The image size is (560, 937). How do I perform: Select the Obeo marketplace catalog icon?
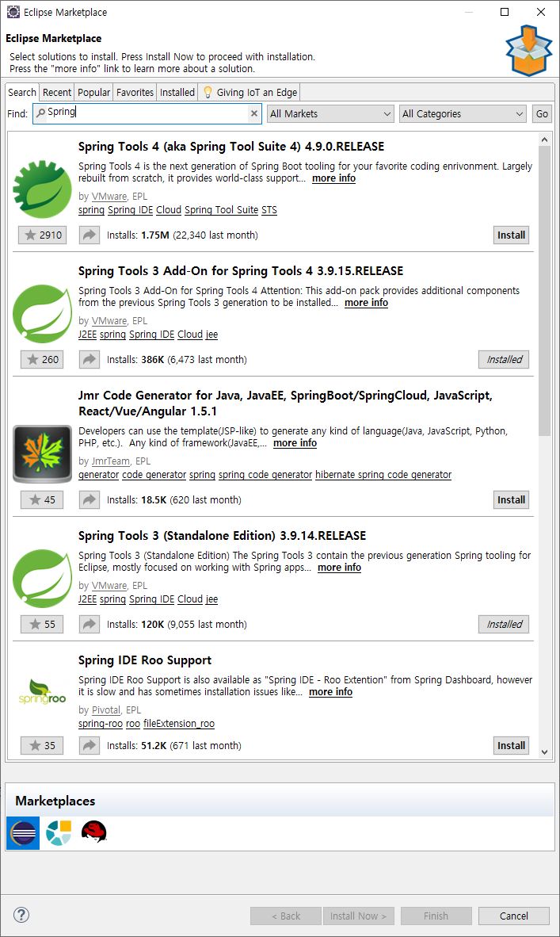(59, 832)
